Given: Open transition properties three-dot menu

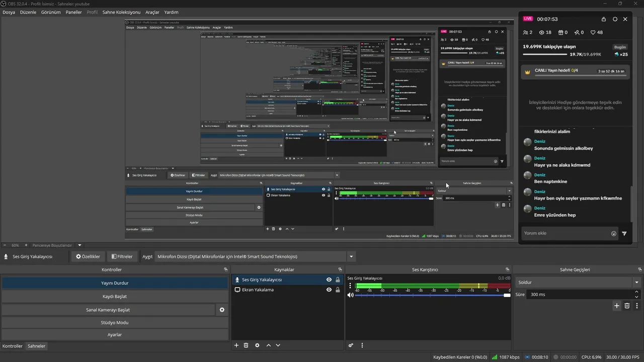Looking at the screenshot, I should (x=636, y=305).
